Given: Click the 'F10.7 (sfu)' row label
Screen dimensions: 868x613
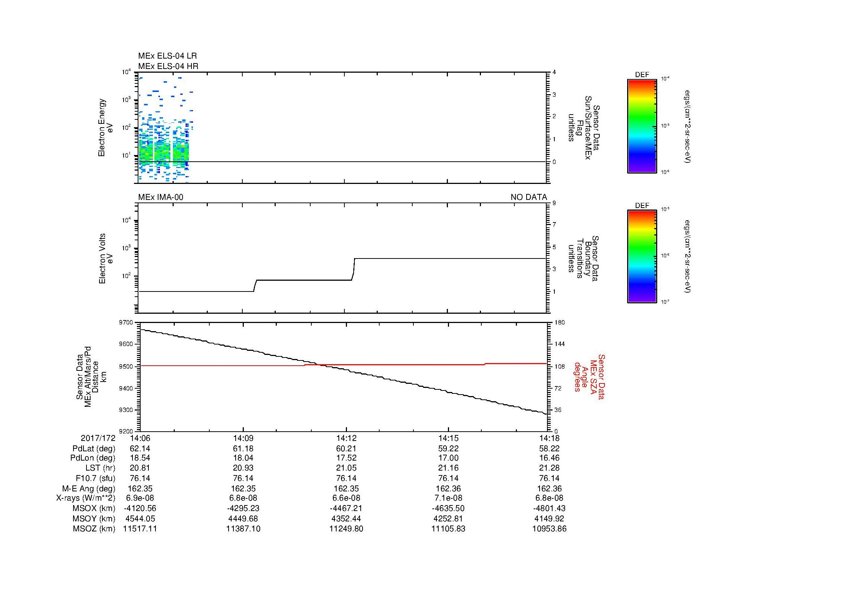Looking at the screenshot, I should 95,478.
